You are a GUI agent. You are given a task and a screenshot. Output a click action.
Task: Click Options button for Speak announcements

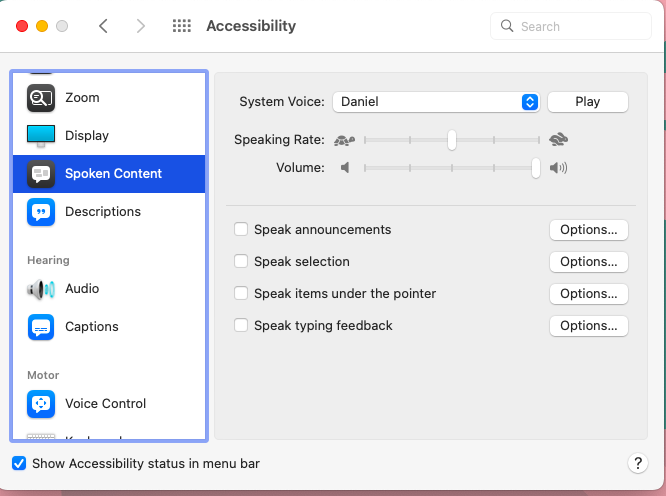coord(588,230)
